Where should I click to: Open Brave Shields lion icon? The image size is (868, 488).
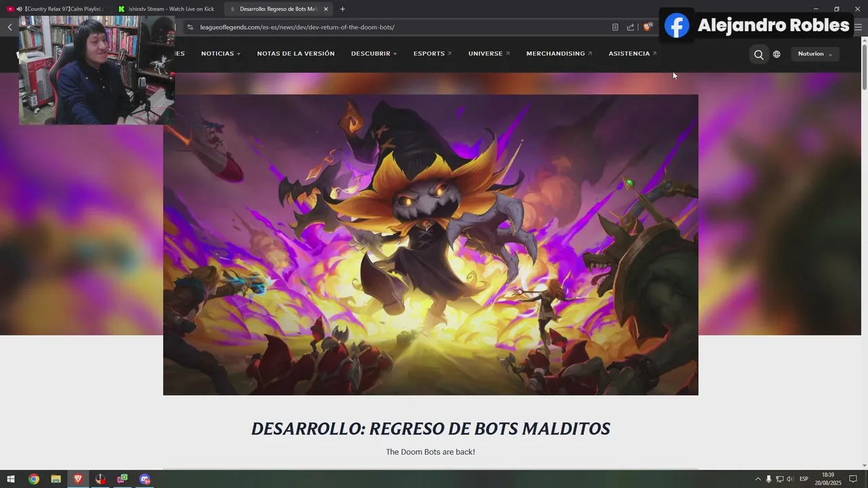[648, 27]
